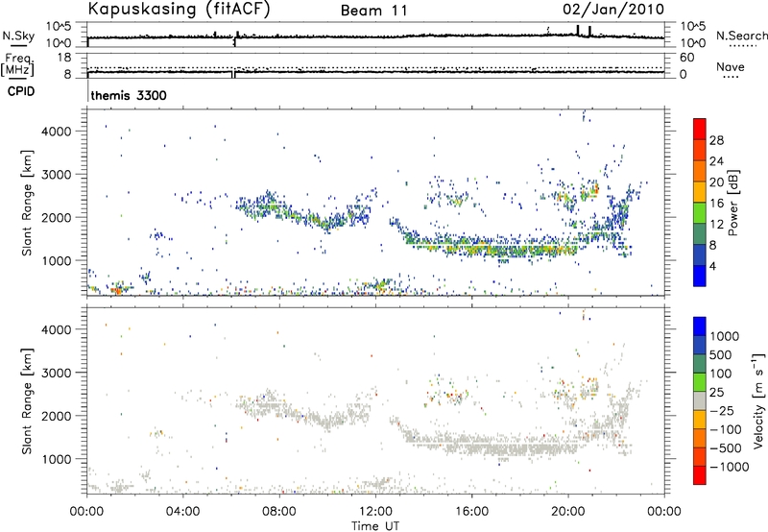
Task: Click the 18 tick on frequency axis
Action: click(64, 58)
